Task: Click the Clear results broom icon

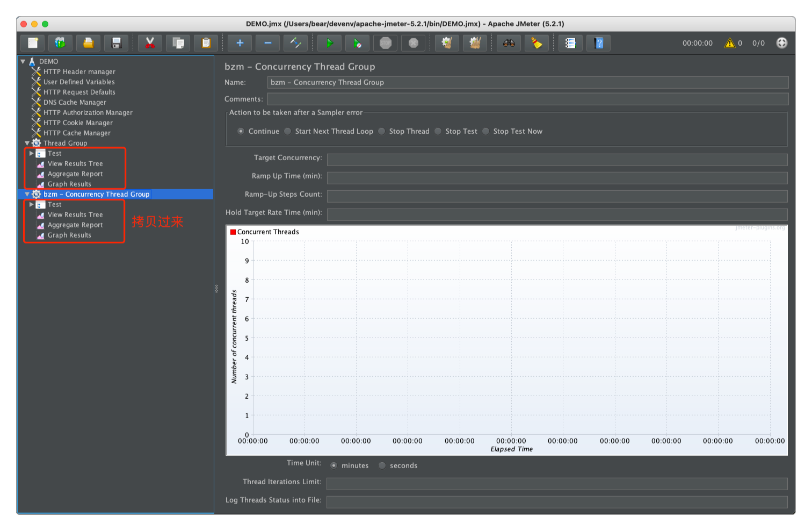Action: click(447, 43)
